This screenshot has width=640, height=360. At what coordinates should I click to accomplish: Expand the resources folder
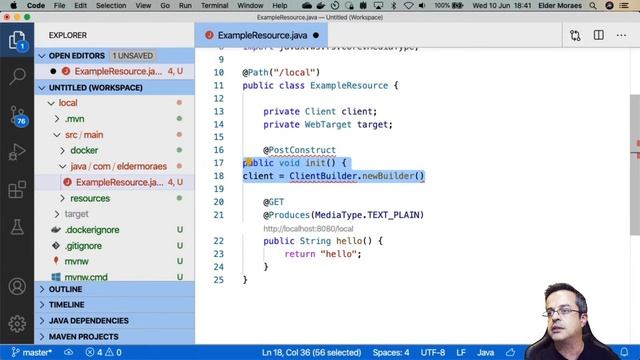click(62, 198)
